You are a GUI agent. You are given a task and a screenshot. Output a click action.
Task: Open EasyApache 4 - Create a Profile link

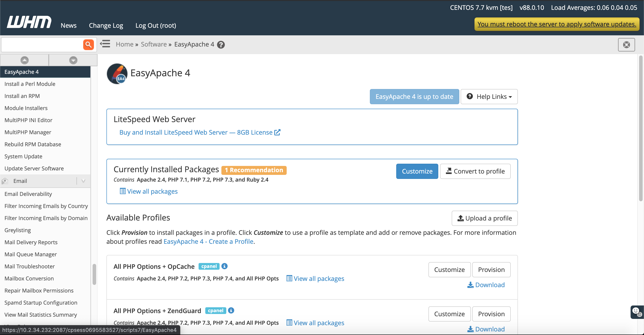click(208, 242)
